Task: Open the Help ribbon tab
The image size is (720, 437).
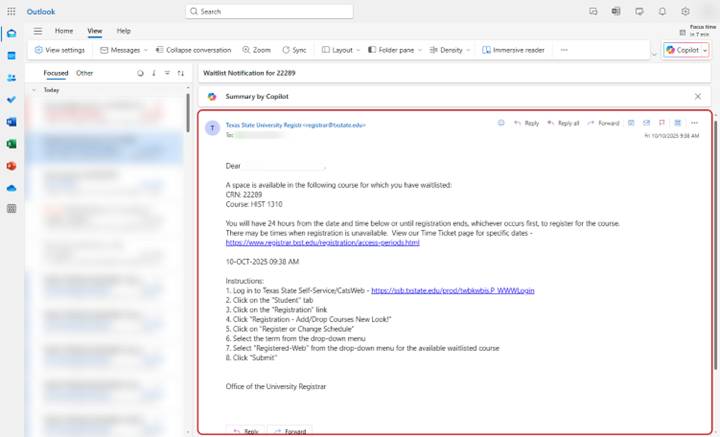Action: tap(124, 31)
